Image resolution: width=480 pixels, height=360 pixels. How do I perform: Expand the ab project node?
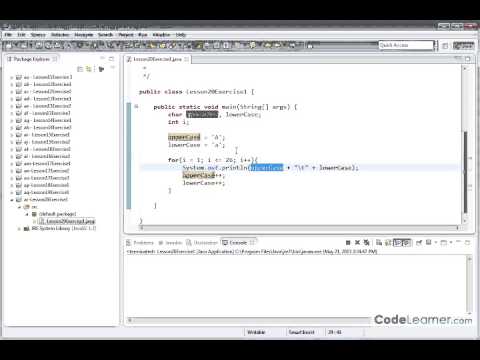(12, 84)
